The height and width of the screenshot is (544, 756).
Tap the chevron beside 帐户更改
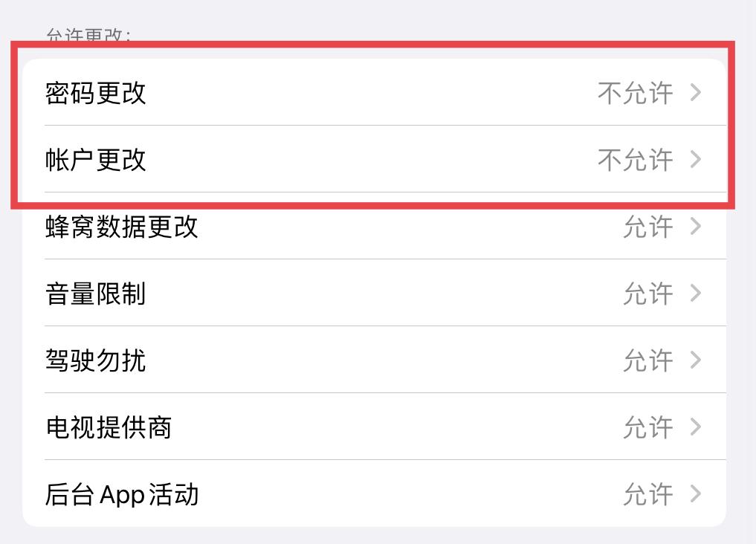coord(696,159)
